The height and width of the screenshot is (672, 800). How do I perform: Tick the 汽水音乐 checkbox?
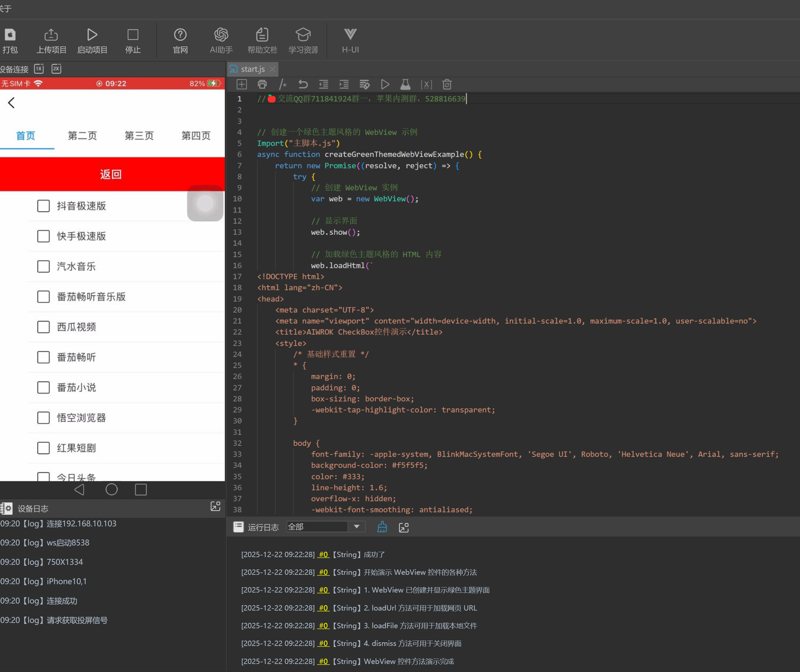[x=43, y=266]
